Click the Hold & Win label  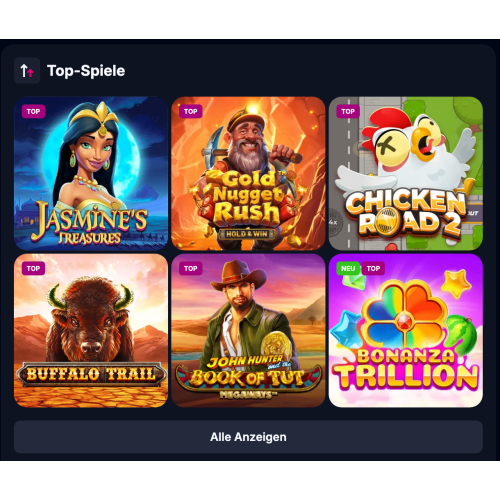pos(247,234)
